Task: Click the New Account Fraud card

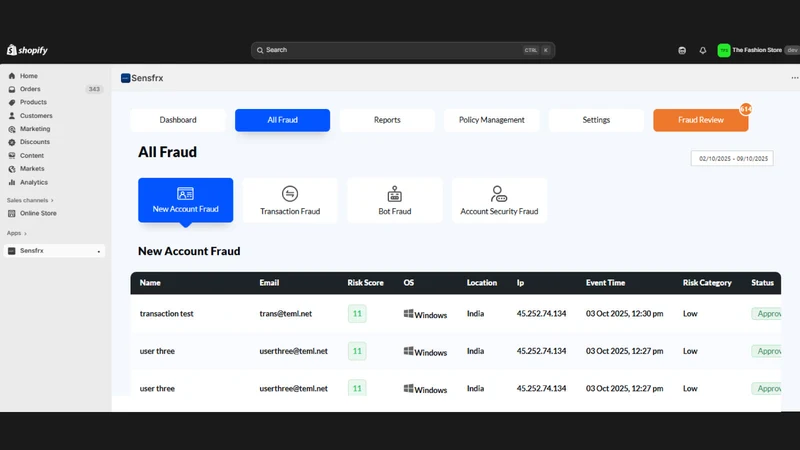Action: click(186, 200)
